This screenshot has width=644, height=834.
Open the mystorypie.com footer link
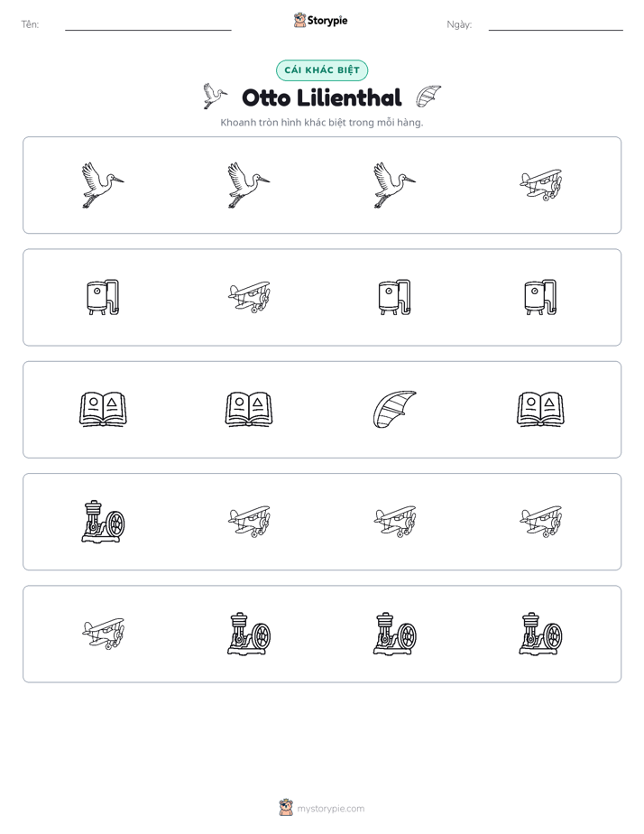click(x=330, y=809)
